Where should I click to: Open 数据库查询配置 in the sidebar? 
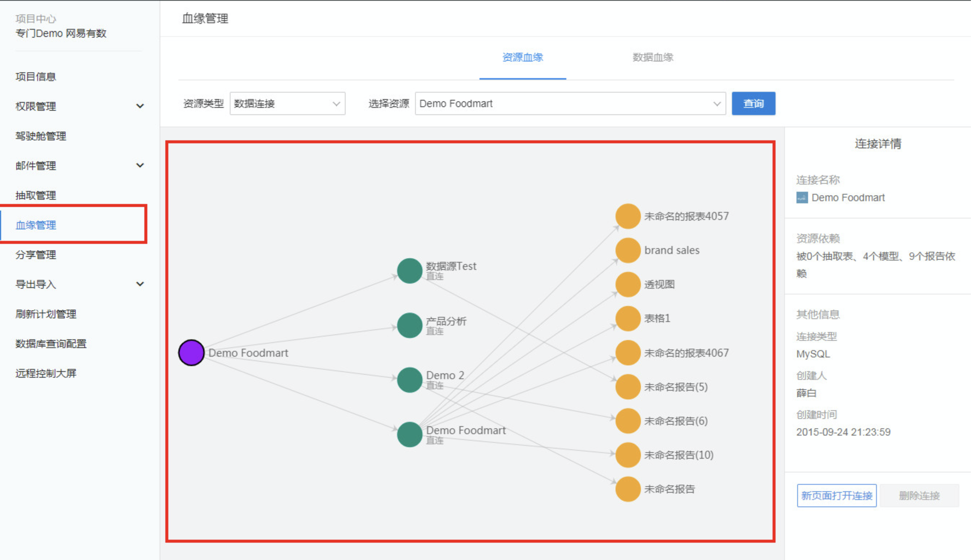click(x=51, y=344)
